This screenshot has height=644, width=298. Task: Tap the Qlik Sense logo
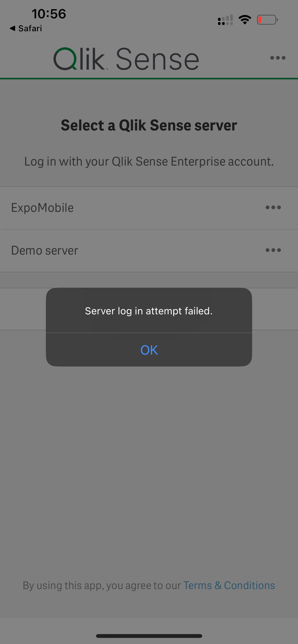click(x=126, y=59)
